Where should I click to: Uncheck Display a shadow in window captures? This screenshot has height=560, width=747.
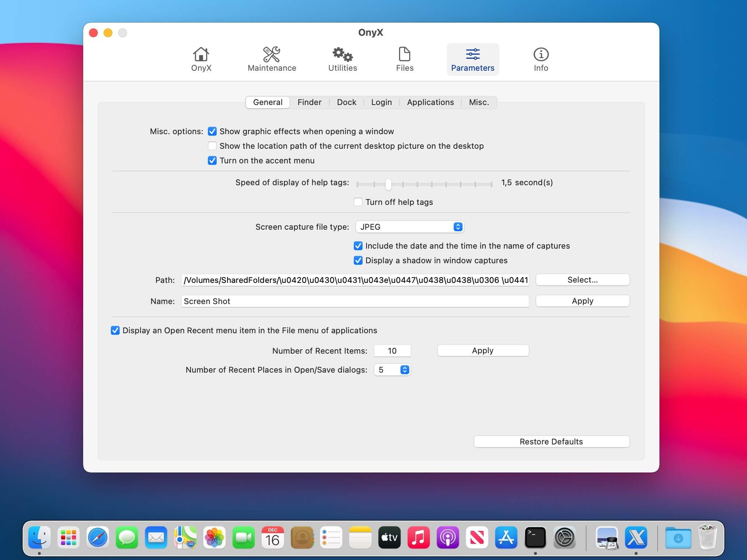(x=358, y=260)
